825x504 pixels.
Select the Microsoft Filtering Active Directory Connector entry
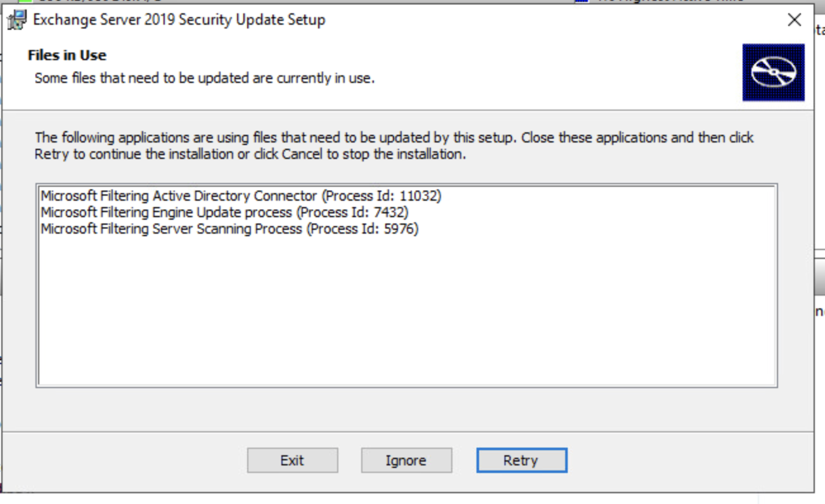pos(241,196)
